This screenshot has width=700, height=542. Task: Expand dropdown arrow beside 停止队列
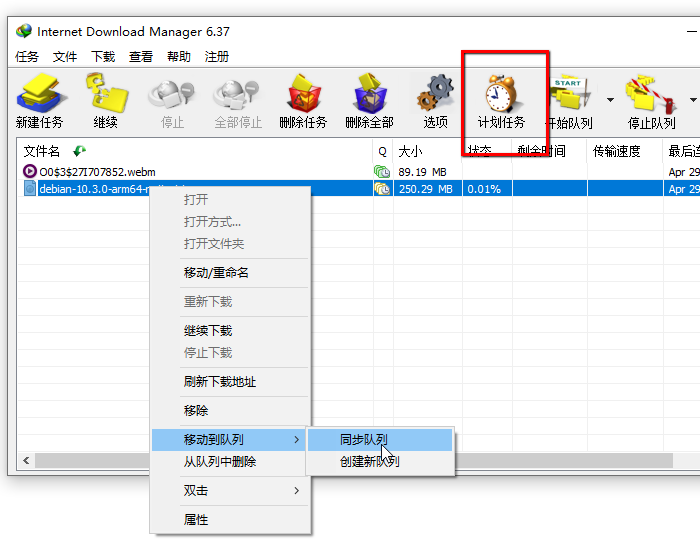693,100
